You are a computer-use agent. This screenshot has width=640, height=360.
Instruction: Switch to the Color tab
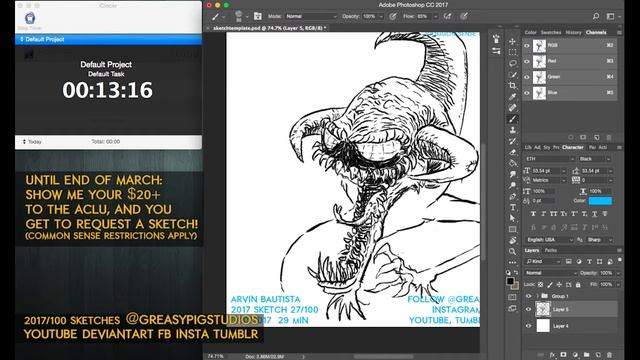click(x=530, y=32)
